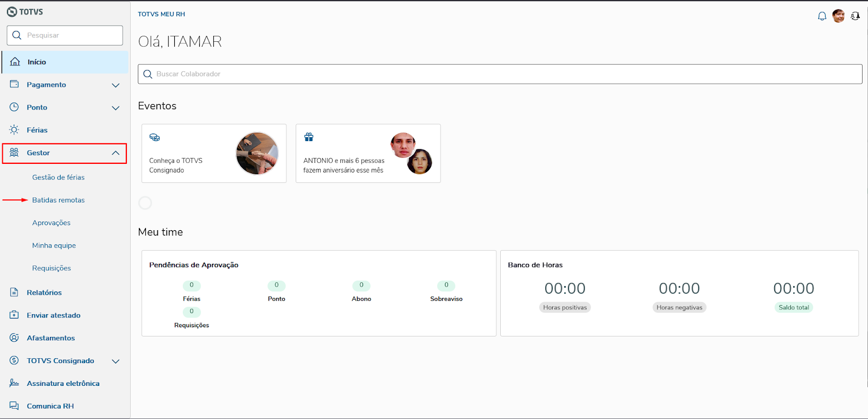Open Gestão de férias submenu

pyautogui.click(x=58, y=177)
